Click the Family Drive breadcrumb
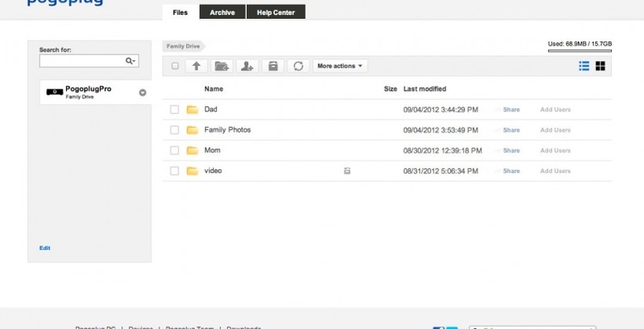 tap(183, 46)
